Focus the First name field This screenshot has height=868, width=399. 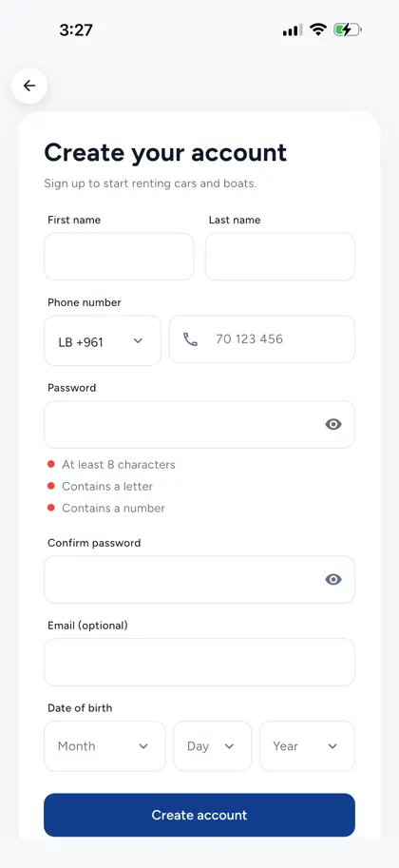point(119,257)
